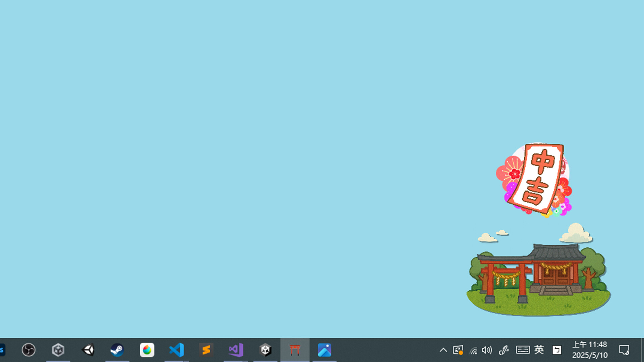
Task: Launch Unity Hub from the taskbar
Action: point(58,350)
